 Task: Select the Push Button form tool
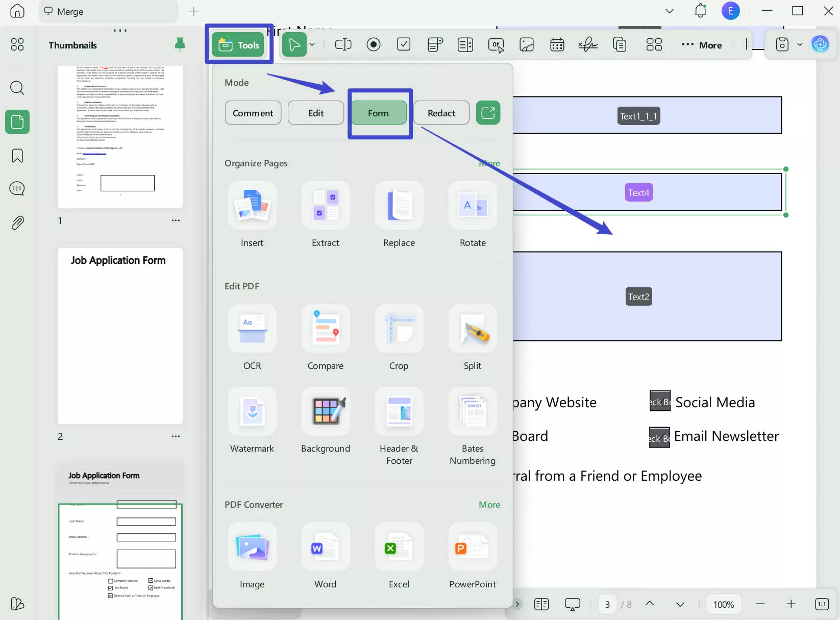[496, 44]
